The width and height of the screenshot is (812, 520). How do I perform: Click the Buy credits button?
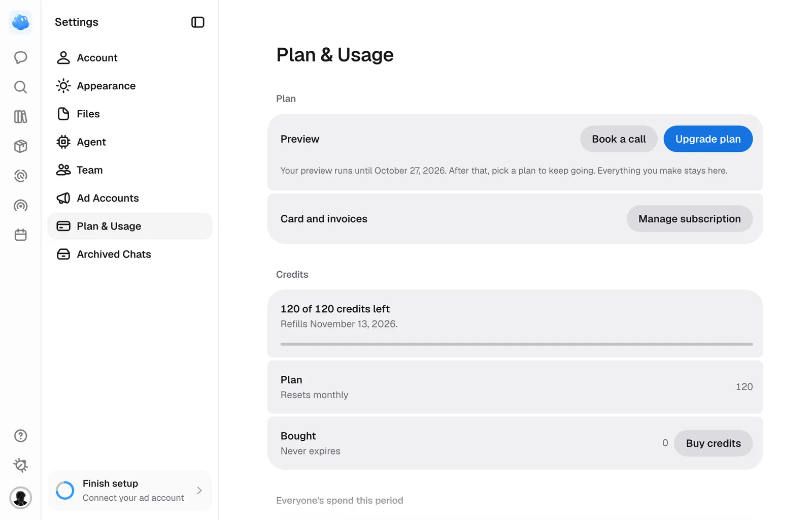tap(714, 443)
